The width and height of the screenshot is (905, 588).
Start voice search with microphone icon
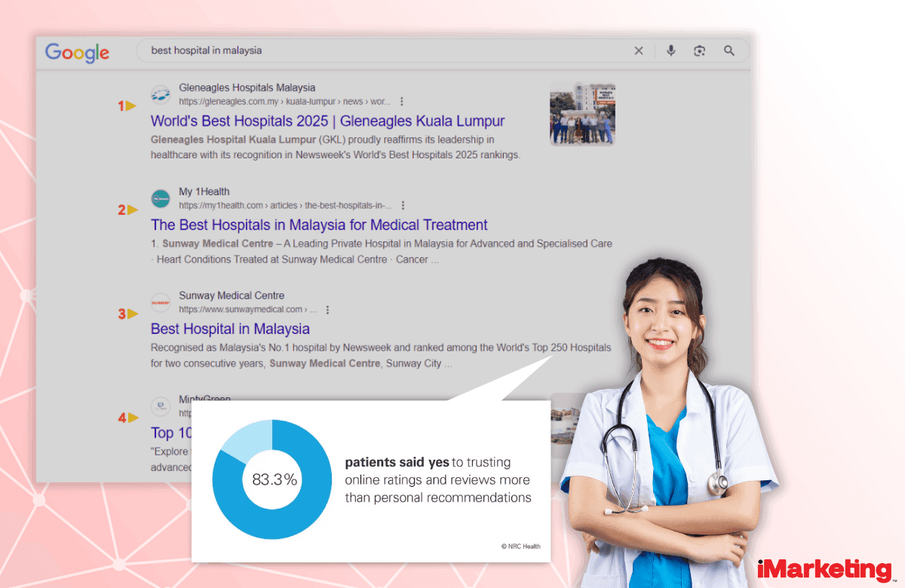pos(670,51)
